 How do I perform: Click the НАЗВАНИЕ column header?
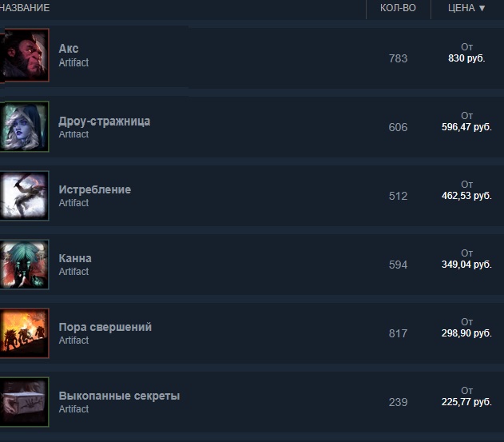click(25, 8)
